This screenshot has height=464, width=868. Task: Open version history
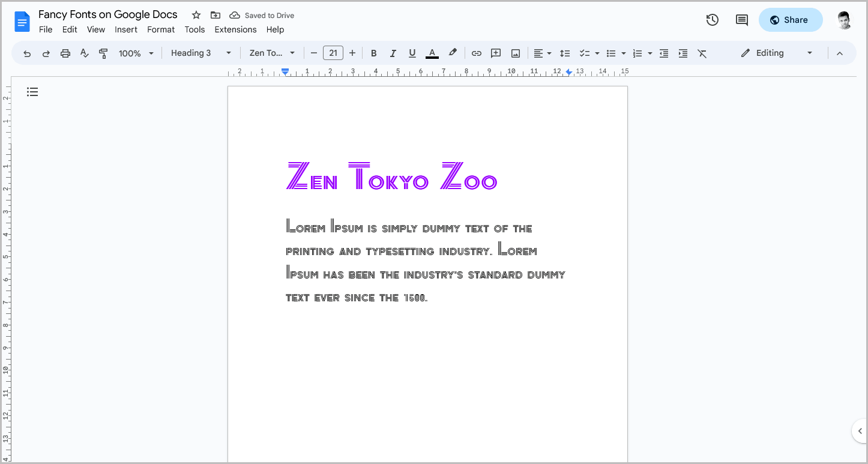tap(712, 20)
